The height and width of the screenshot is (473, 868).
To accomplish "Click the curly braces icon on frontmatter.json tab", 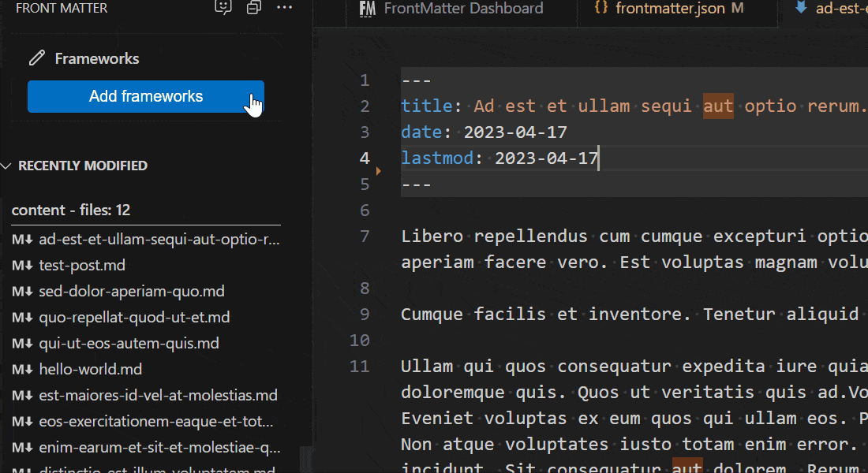I will [600, 9].
